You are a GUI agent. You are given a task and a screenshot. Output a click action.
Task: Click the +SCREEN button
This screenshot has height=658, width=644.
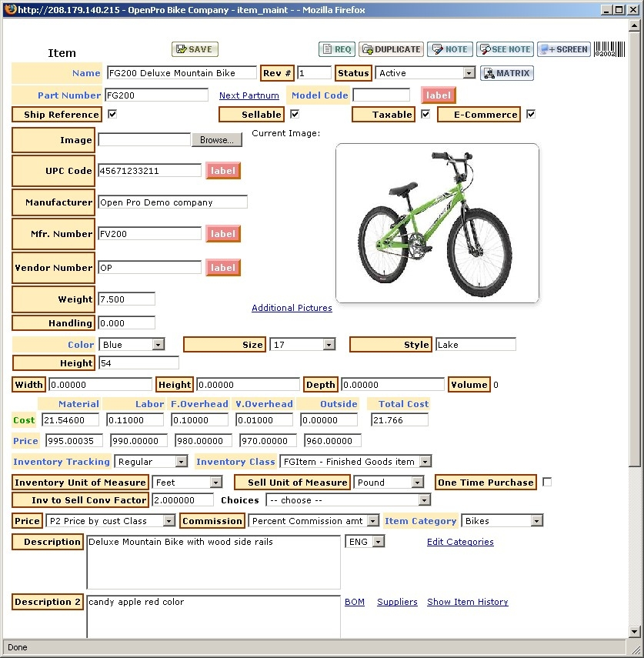pyautogui.click(x=563, y=49)
